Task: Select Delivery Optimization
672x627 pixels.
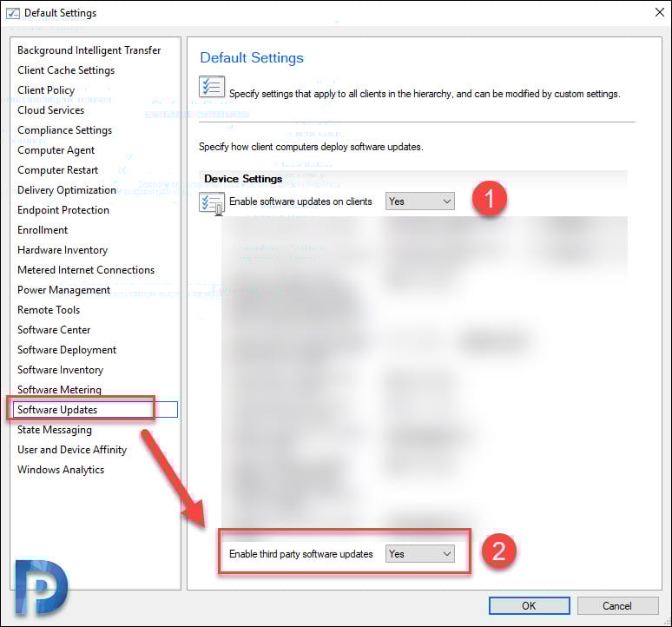Action: click(x=67, y=190)
